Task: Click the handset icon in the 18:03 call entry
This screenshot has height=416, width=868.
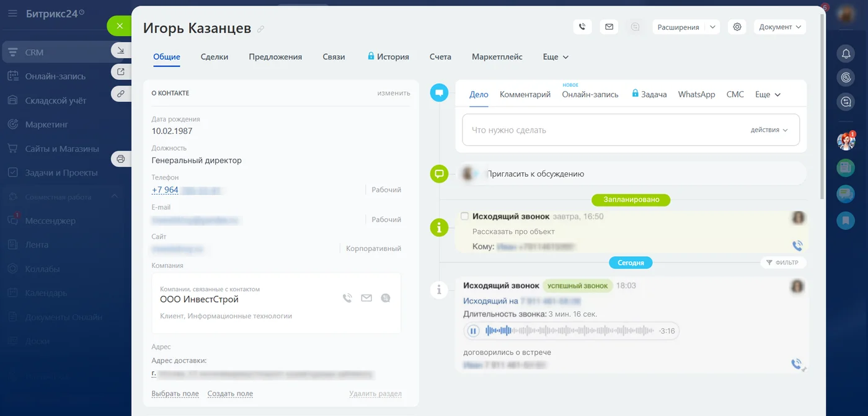Action: (x=797, y=365)
